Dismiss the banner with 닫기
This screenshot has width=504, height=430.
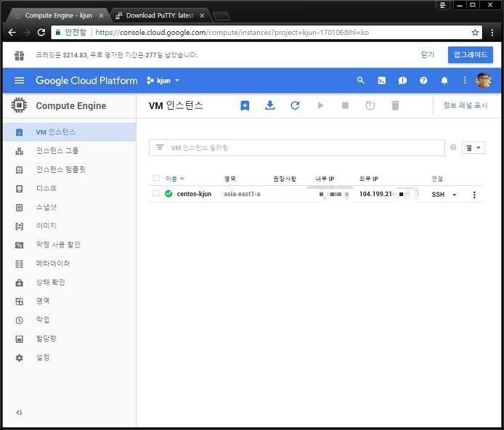pyautogui.click(x=428, y=55)
